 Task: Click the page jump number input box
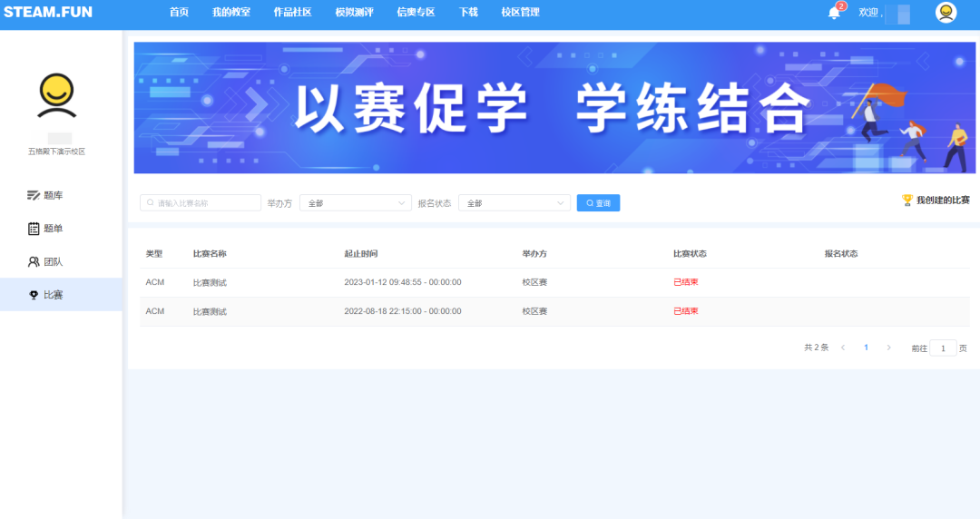pyautogui.click(x=943, y=348)
